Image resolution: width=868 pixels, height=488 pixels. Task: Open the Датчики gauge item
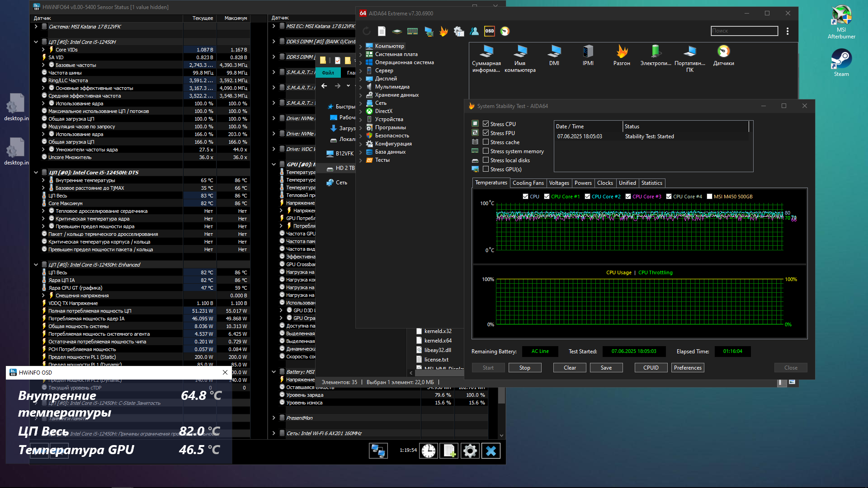coord(724,56)
